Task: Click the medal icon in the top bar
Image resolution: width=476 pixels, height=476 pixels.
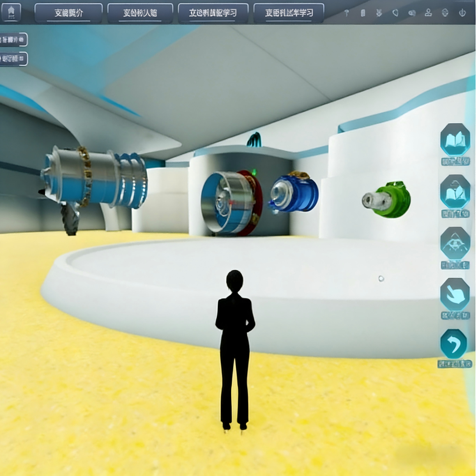Action: 379,13
